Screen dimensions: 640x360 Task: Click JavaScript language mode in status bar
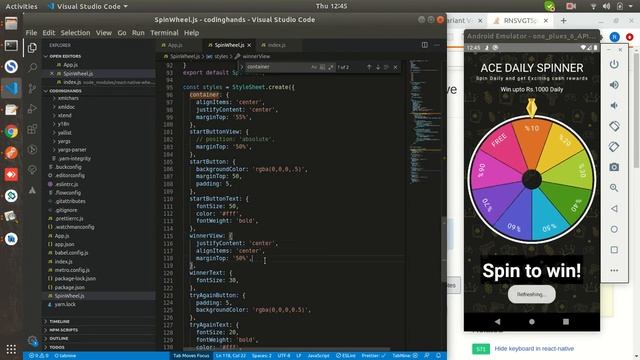(318, 356)
